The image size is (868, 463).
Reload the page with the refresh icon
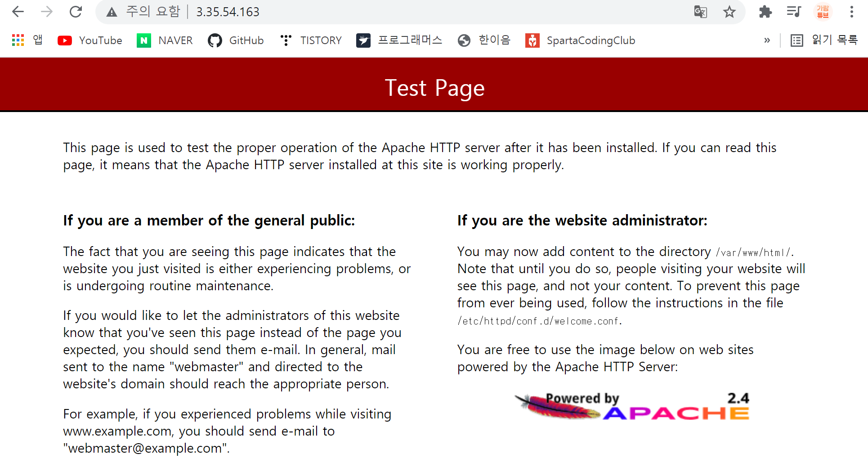click(76, 12)
